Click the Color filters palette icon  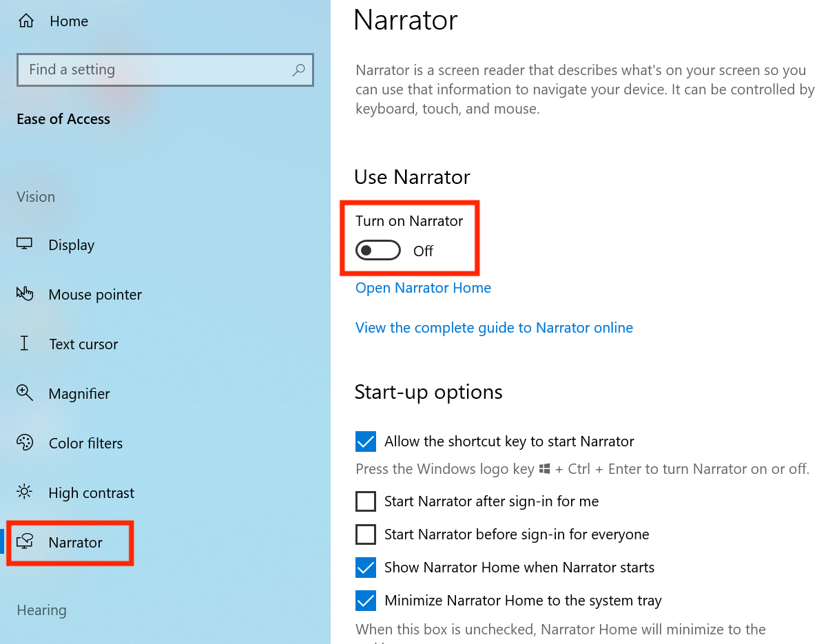(25, 443)
